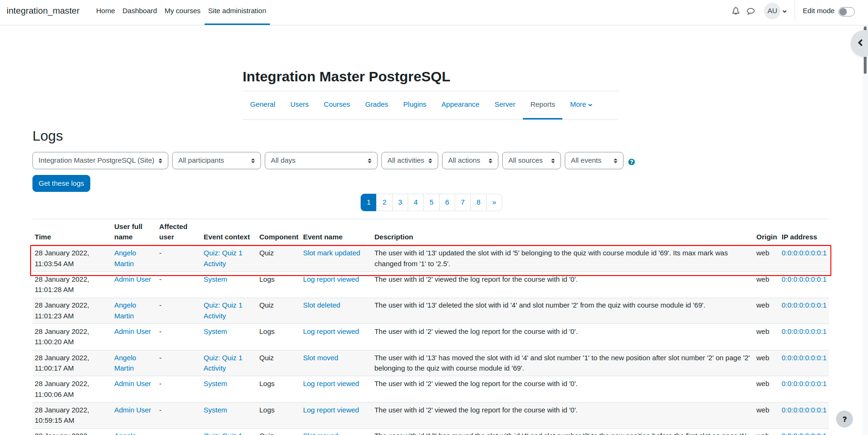Switch to the Courses tab

(x=337, y=104)
